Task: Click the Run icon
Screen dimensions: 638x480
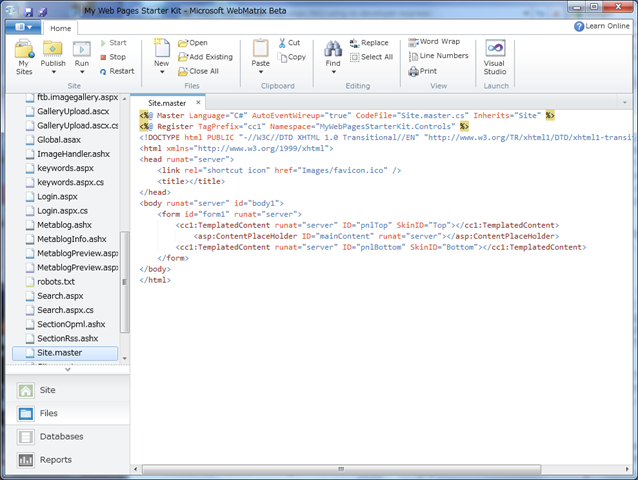Action: (82, 49)
